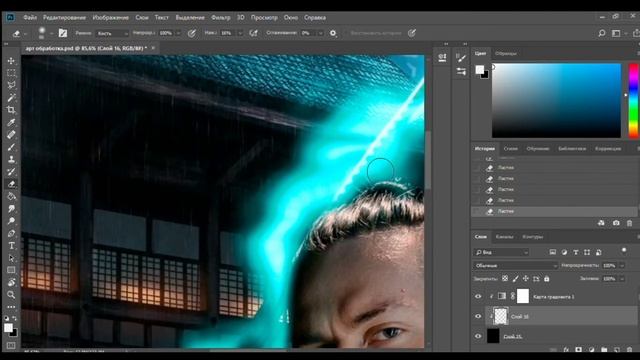
Task: Open the smoothing 0% dropdown arrow
Action: pyautogui.click(x=321, y=33)
